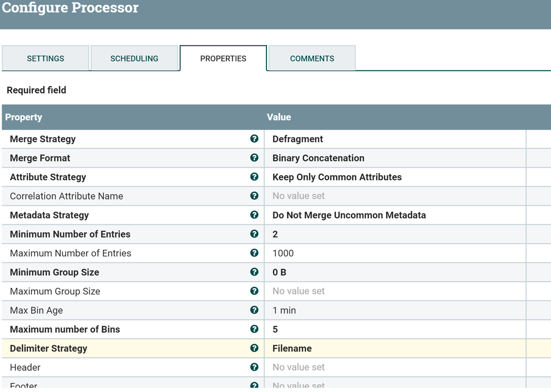
Task: Click help icon for Merge Strategy
Action: pyautogui.click(x=254, y=139)
